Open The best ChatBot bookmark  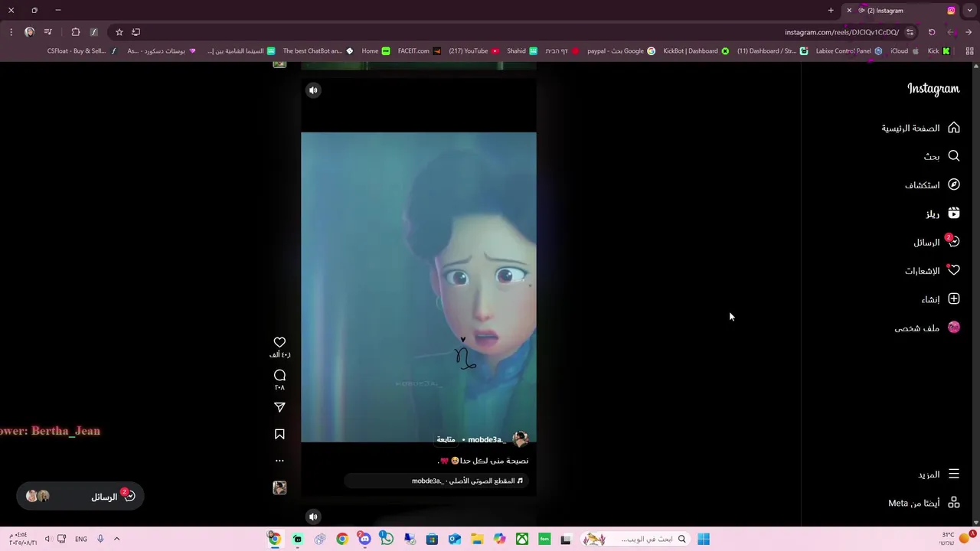point(318,51)
